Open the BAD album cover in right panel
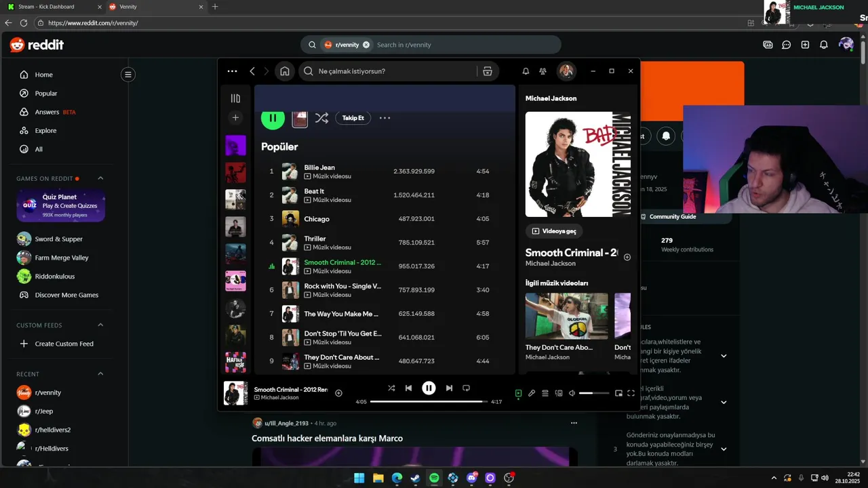868x488 pixels. 578,164
